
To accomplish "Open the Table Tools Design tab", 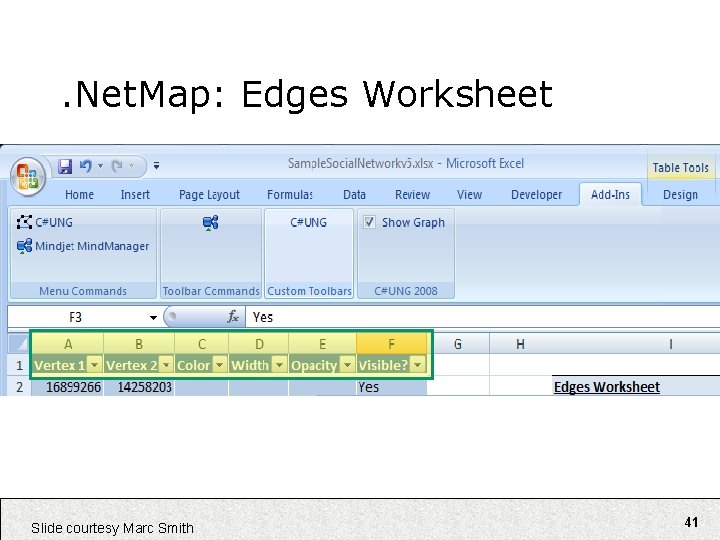I will [680, 195].
